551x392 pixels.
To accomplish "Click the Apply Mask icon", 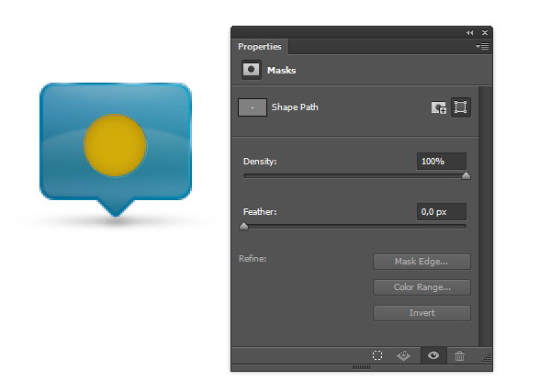I will point(403,355).
